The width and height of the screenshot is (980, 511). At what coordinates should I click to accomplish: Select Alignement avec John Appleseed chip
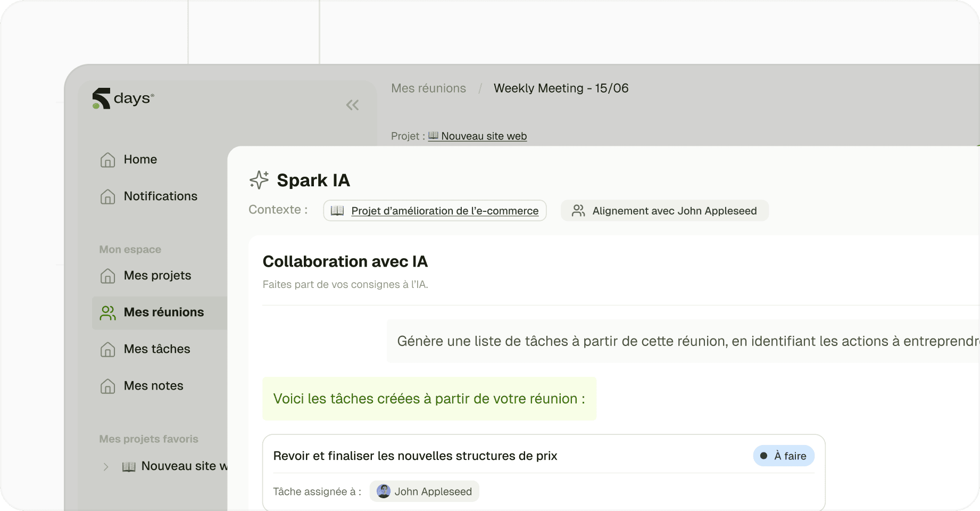pyautogui.click(x=665, y=211)
